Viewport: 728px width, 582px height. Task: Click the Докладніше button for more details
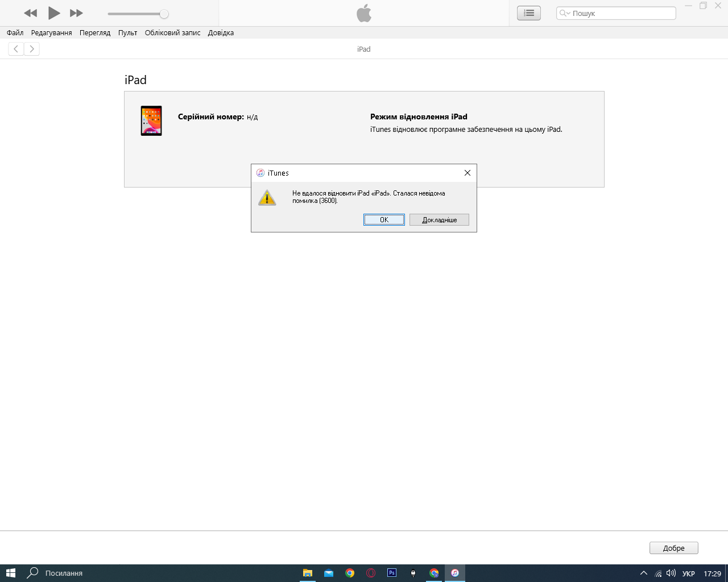point(439,220)
